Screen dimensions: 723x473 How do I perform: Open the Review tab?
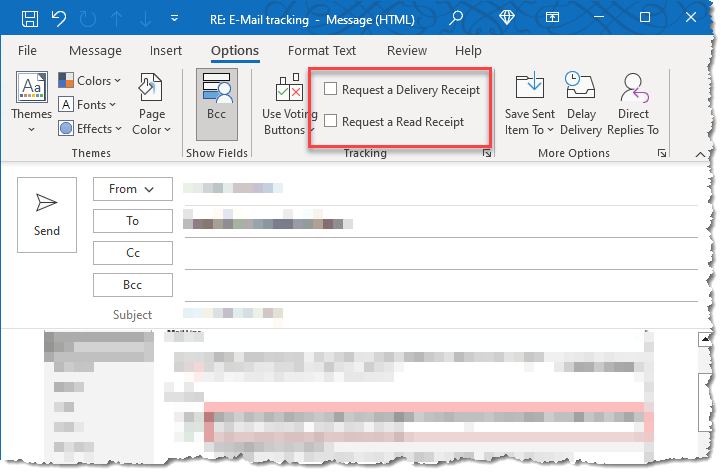(407, 50)
